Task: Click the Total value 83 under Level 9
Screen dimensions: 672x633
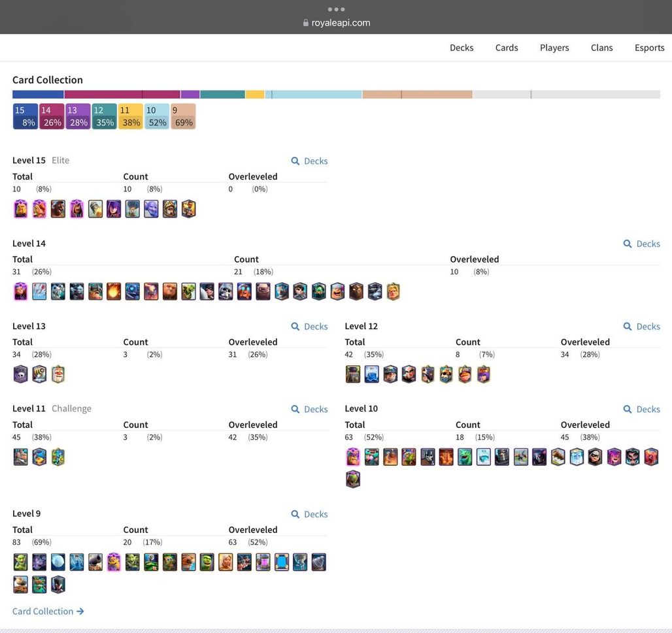Action: tap(16, 542)
